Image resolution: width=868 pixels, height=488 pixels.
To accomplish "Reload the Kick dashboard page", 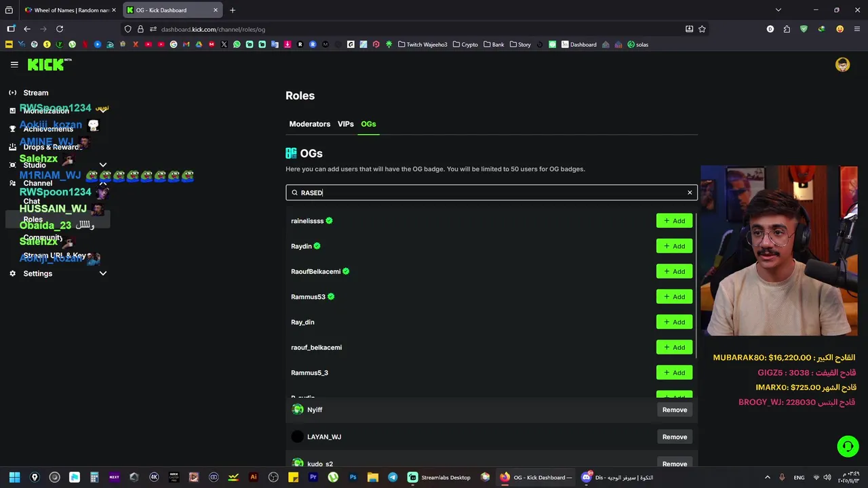I will [60, 29].
